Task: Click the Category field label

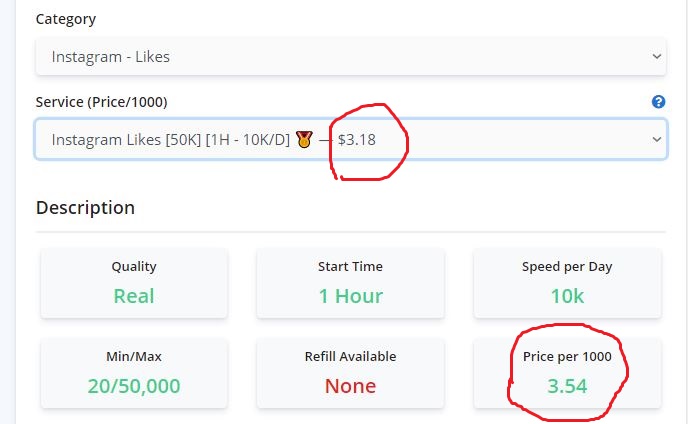Action: click(66, 19)
